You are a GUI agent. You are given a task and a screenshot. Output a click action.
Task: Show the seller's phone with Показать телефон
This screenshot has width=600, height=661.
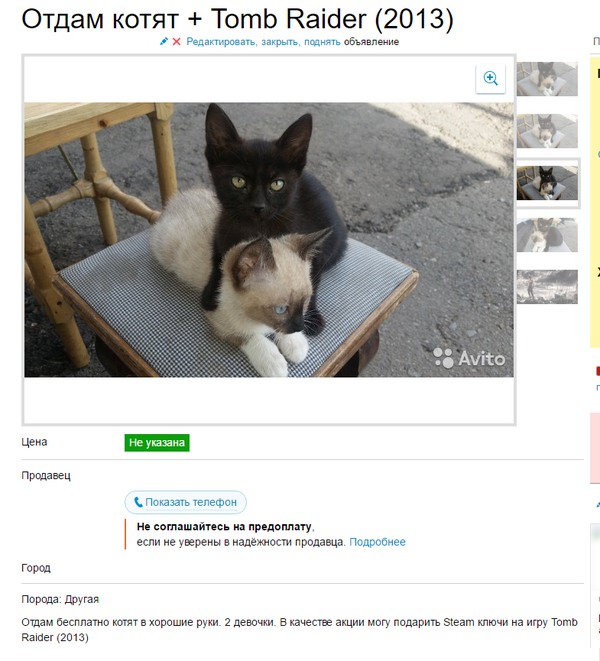[x=186, y=502]
